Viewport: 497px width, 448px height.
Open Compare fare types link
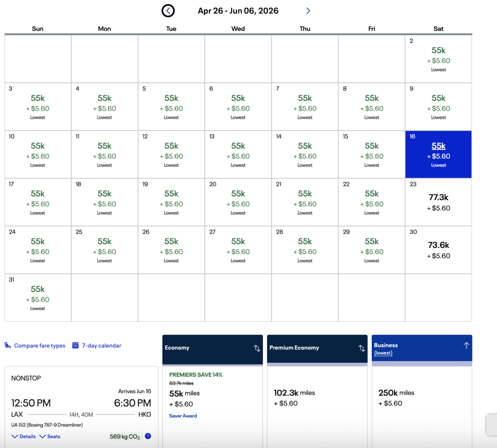pyautogui.click(x=40, y=345)
